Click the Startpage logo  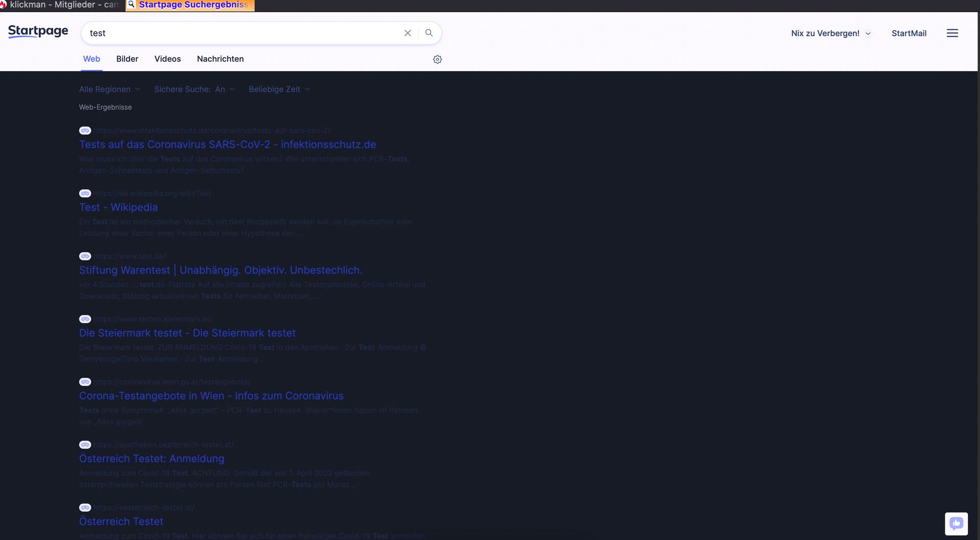38,32
